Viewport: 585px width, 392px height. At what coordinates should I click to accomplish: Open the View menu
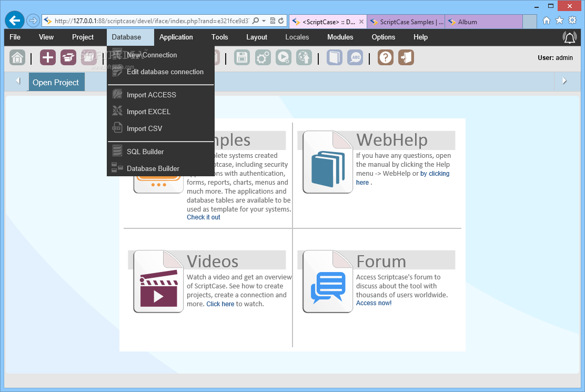tap(46, 37)
